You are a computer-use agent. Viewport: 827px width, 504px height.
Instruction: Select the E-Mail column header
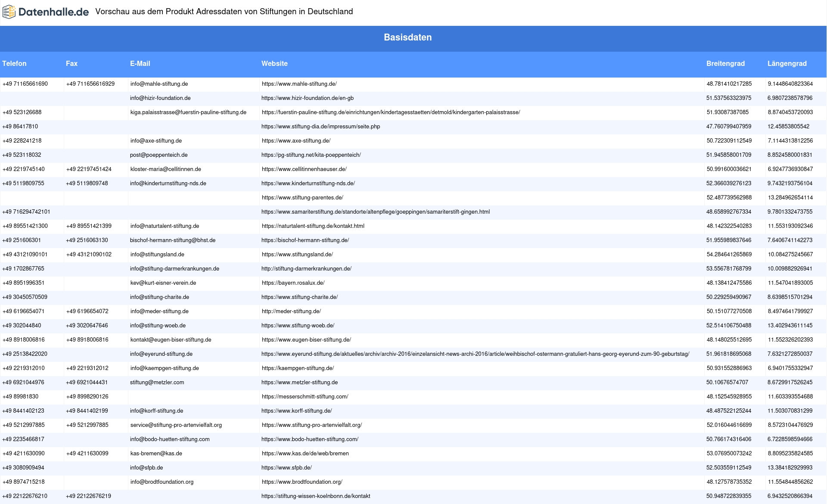pyautogui.click(x=140, y=63)
